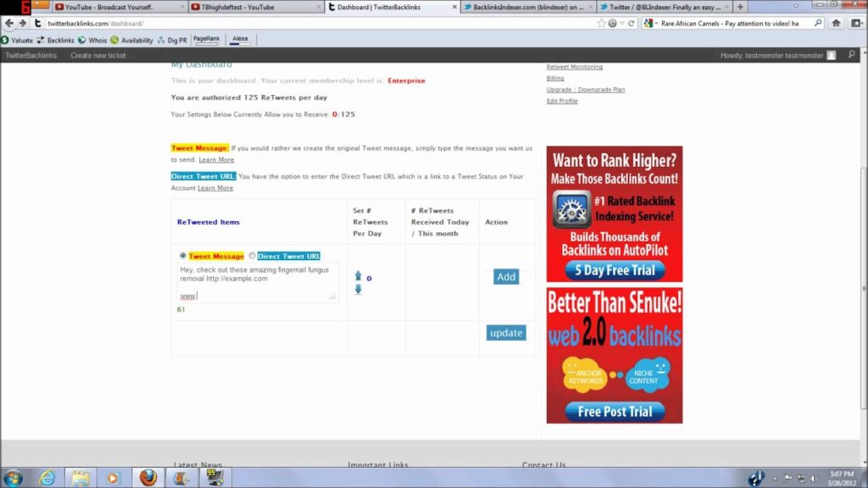868x488 pixels.
Task: Open the Retweet Monitoring link
Action: coord(575,66)
